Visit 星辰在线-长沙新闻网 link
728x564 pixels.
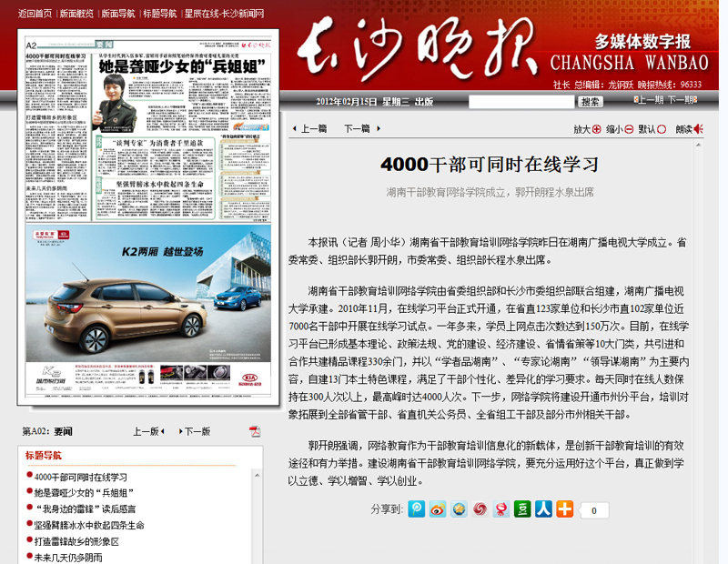pos(224,14)
